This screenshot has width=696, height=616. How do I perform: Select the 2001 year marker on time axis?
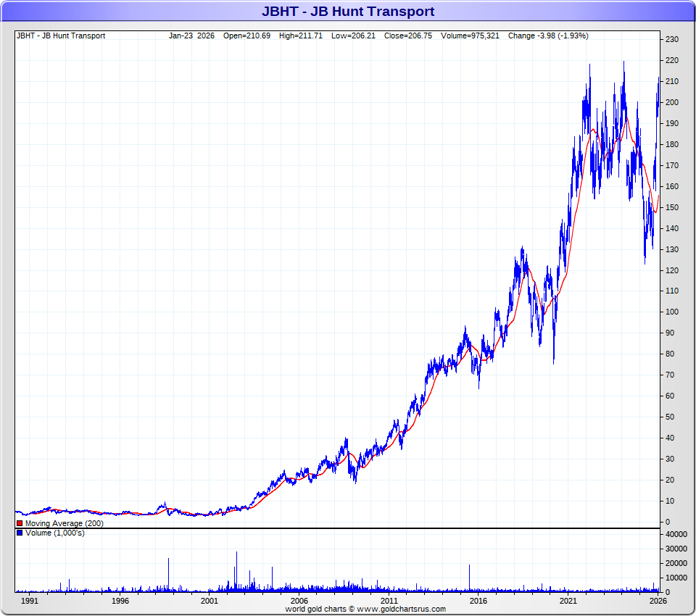click(x=210, y=601)
